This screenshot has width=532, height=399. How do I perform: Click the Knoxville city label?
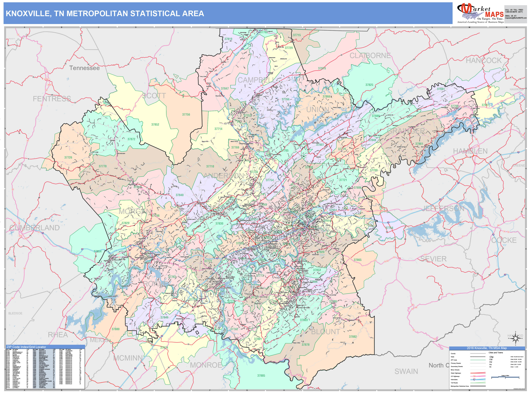[x=313, y=229]
